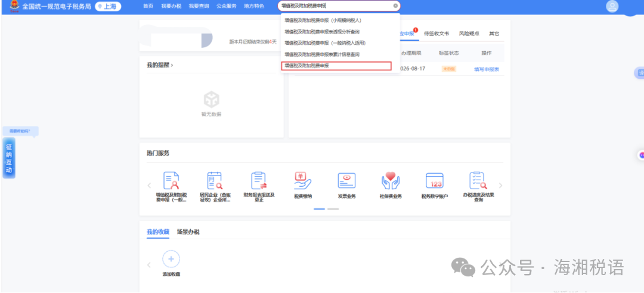Click 操作 column header
The height and width of the screenshot is (293, 644).
(487, 53)
